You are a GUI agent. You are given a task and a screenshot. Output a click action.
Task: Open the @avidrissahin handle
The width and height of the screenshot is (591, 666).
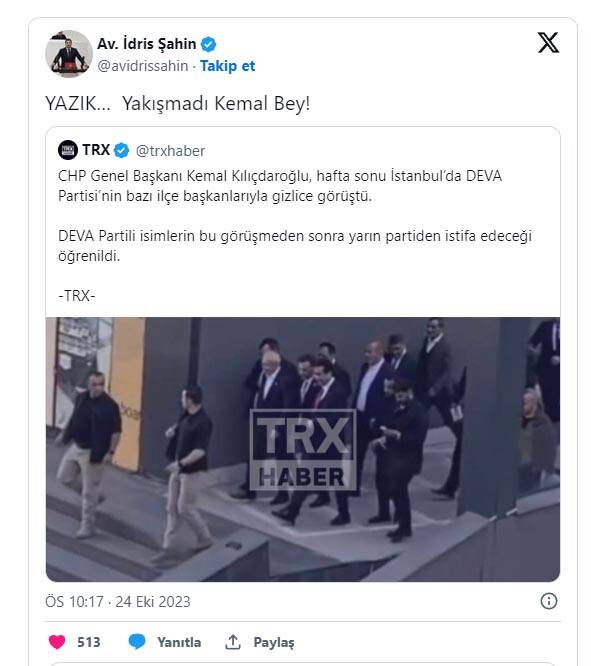143,66
